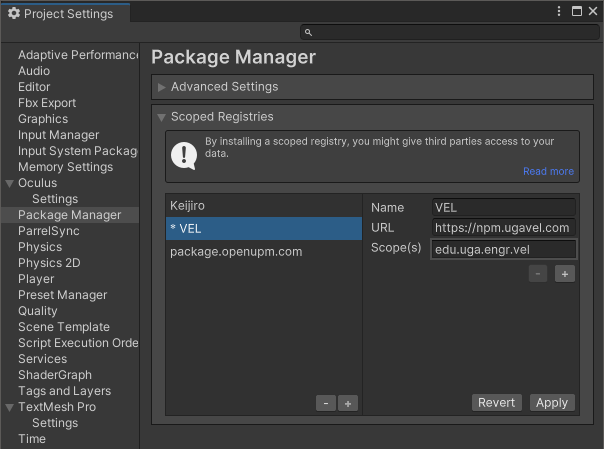
Task: Open the Read more link
Action: [548, 171]
